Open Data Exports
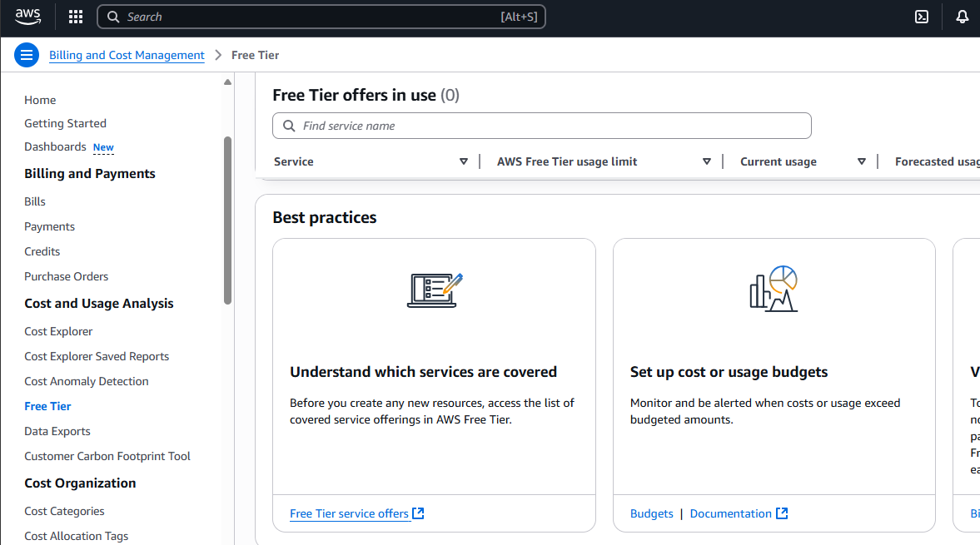Image resolution: width=980 pixels, height=545 pixels. click(57, 431)
